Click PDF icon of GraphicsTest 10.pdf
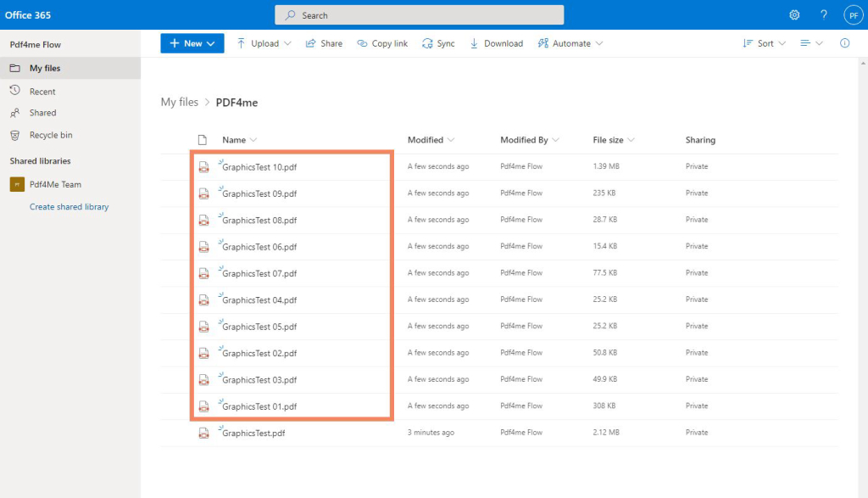The width and height of the screenshot is (868, 498). click(203, 167)
